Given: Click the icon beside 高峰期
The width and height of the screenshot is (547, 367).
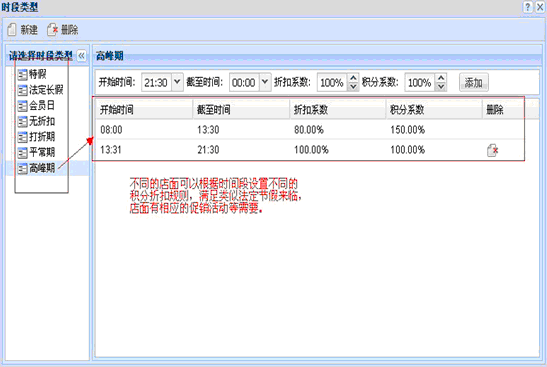Looking at the screenshot, I should pyautogui.click(x=22, y=168).
